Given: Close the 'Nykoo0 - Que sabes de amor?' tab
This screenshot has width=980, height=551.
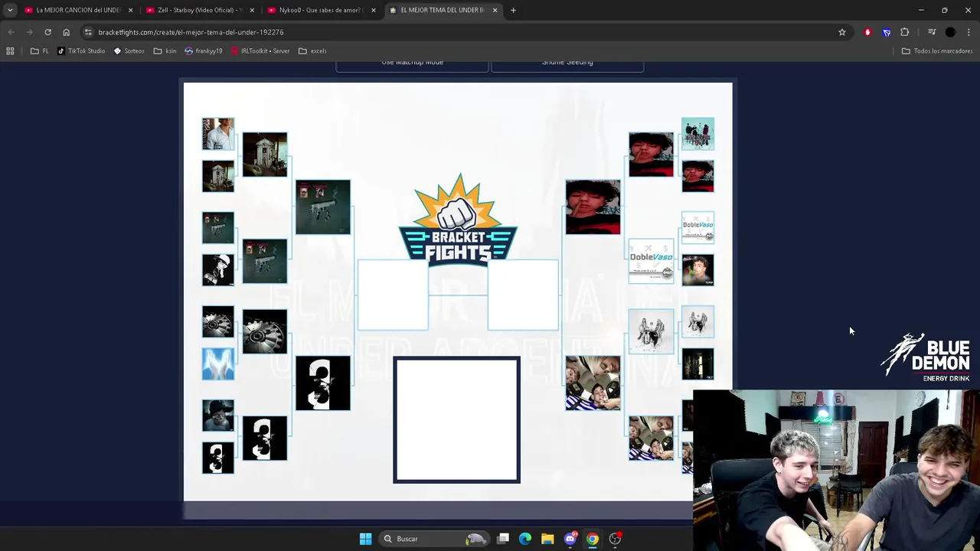Looking at the screenshot, I should tap(374, 10).
